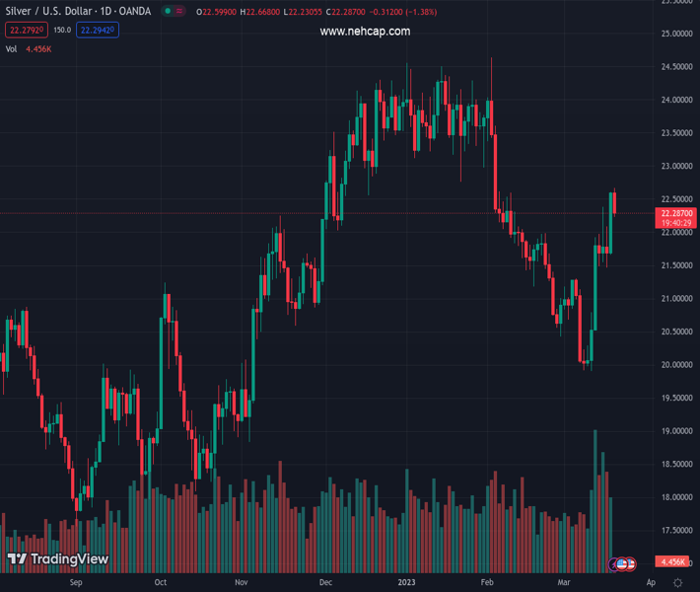Click the red sell price 22.27920 button
This screenshot has width=700, height=592.
coord(25,30)
